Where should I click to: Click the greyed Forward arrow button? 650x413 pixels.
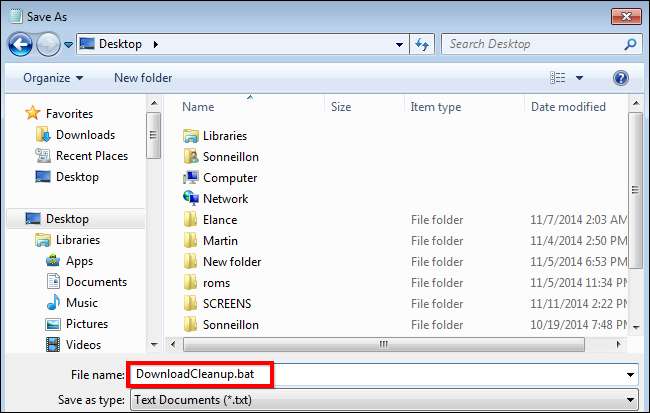48,44
